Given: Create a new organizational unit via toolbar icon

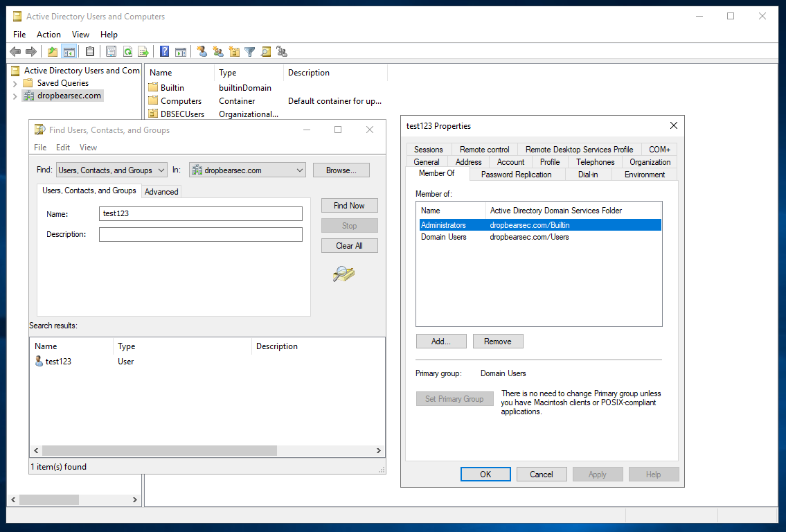Looking at the screenshot, I should point(234,52).
